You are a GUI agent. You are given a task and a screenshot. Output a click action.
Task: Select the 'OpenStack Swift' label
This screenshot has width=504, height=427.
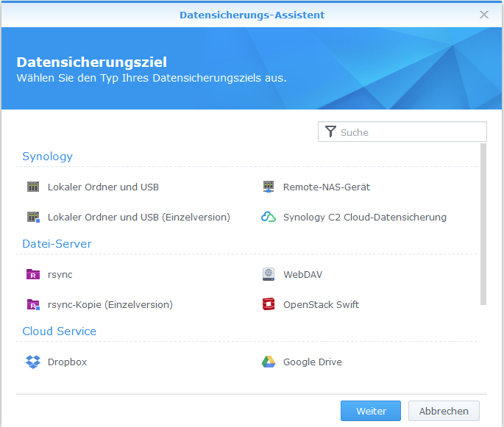click(321, 305)
